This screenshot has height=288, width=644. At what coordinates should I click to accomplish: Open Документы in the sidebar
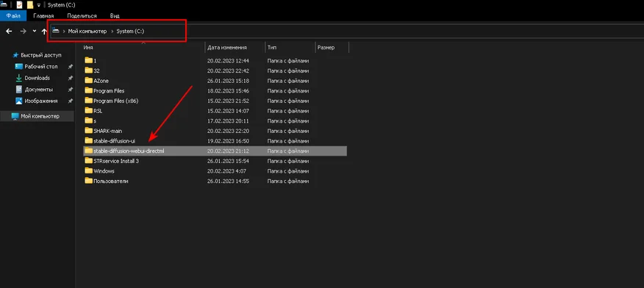[39, 90]
